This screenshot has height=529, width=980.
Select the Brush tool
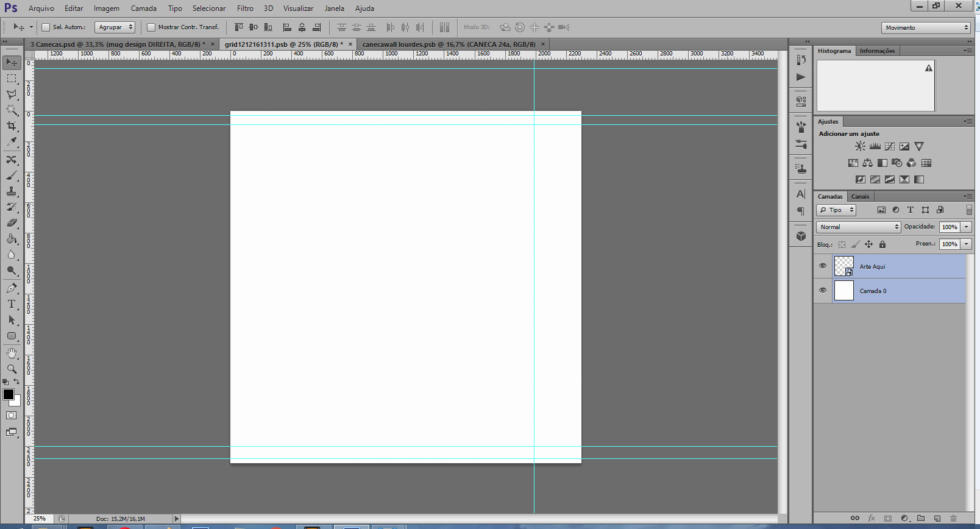tap(12, 176)
